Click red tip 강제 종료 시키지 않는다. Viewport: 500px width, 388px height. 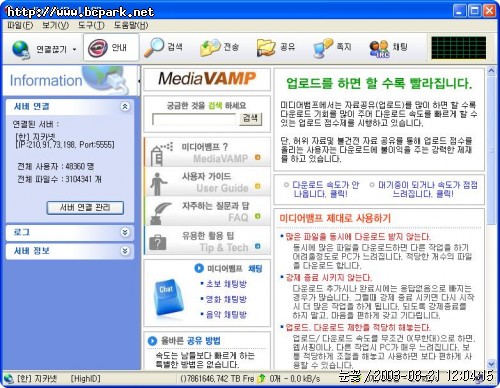coord(328,278)
